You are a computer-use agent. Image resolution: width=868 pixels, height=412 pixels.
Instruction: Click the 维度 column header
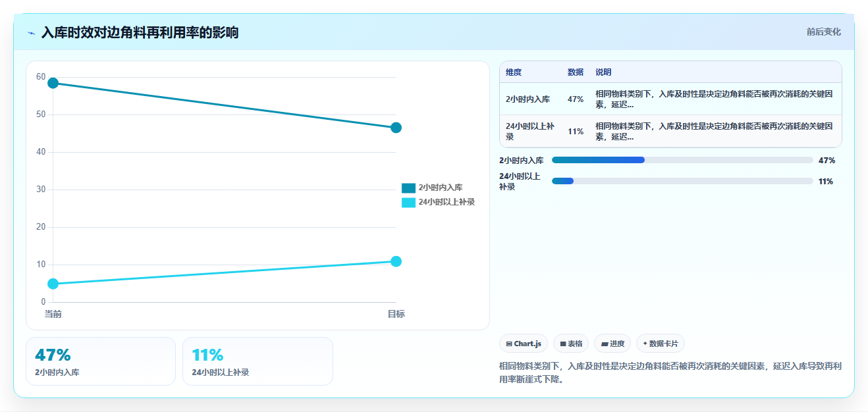click(514, 72)
